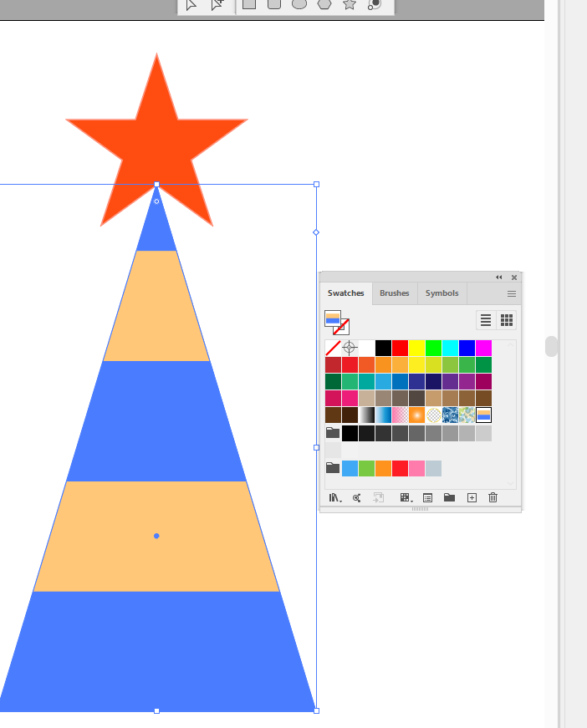Pick the cyan swatch in top row
This screenshot has height=728, width=587.
(x=450, y=348)
